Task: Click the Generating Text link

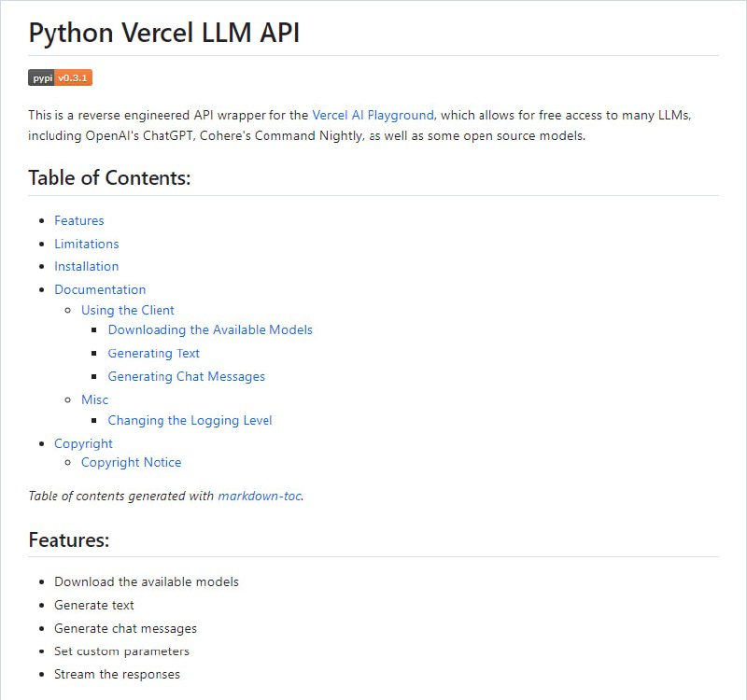Action: pyautogui.click(x=153, y=353)
